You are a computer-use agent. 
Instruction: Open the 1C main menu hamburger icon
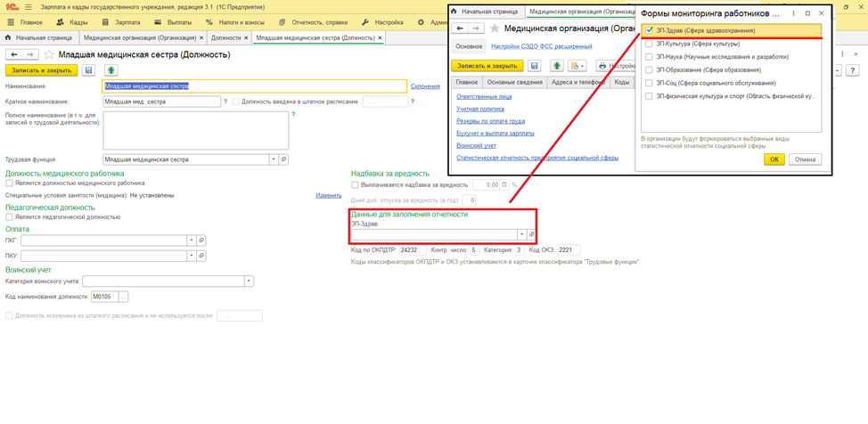[x=29, y=8]
